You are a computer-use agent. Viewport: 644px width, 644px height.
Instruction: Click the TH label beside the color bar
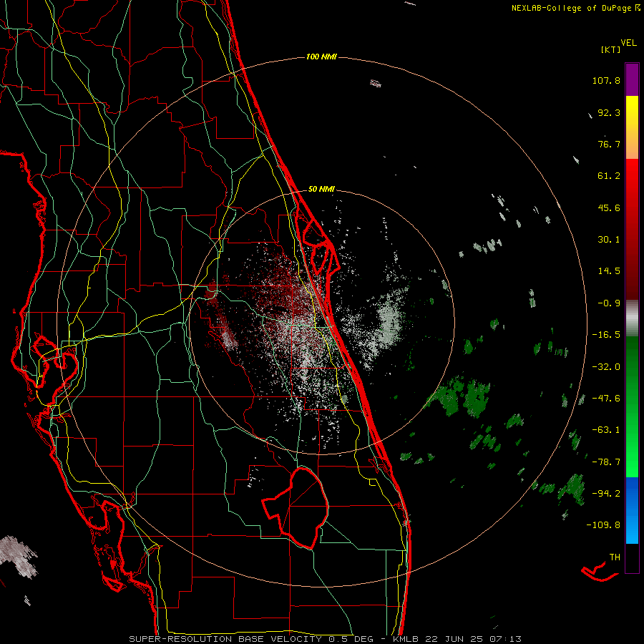615,557
